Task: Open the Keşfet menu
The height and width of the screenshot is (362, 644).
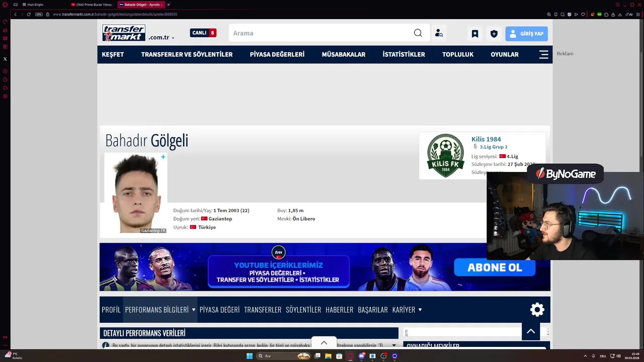Action: (x=113, y=54)
